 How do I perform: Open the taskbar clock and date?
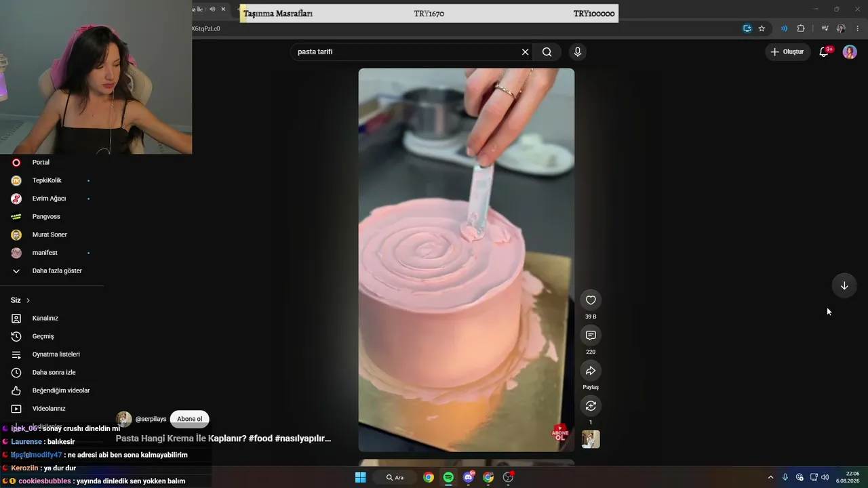click(x=848, y=478)
